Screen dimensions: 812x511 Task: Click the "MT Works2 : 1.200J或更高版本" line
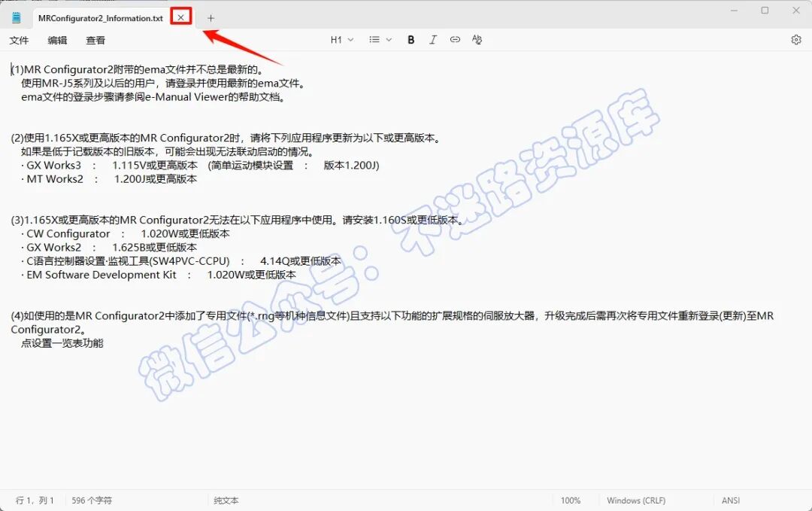click(109, 179)
